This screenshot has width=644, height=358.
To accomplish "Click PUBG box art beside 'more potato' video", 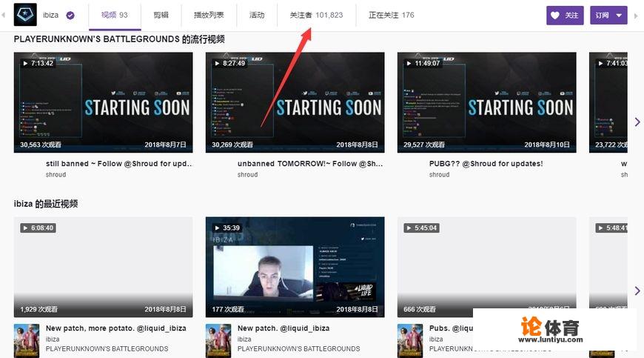I will (27, 341).
